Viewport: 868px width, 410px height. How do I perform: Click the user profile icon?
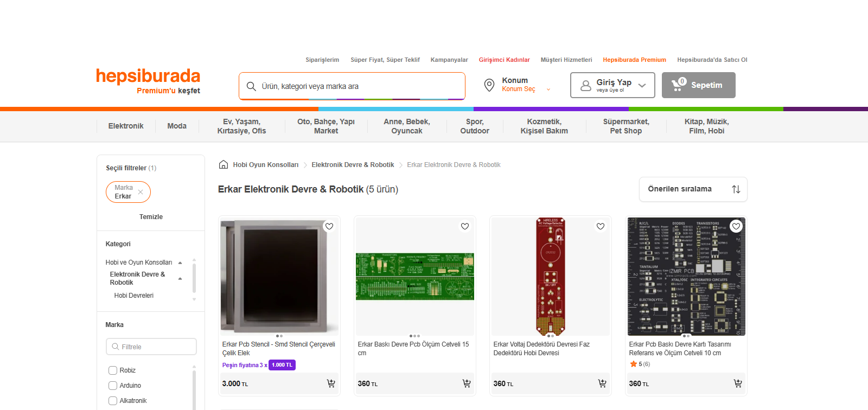tap(586, 85)
